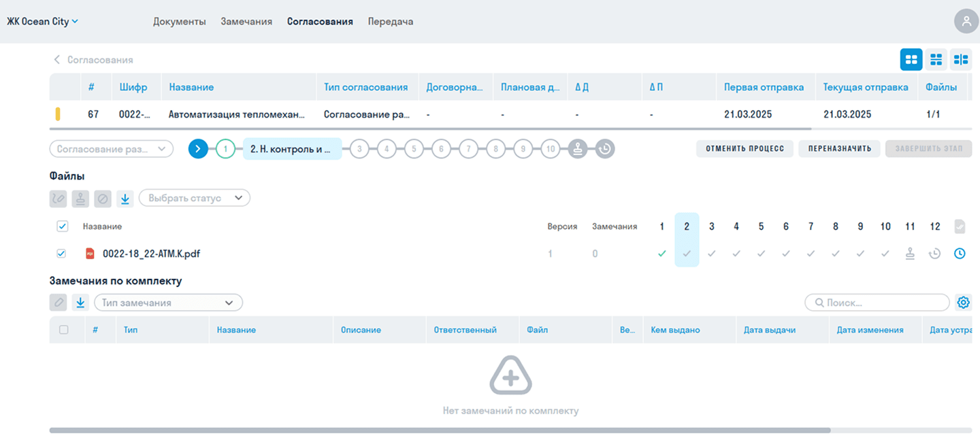Open the Выбрать статус dropdown
Image resolution: width=980 pixels, height=438 pixels.
(195, 199)
